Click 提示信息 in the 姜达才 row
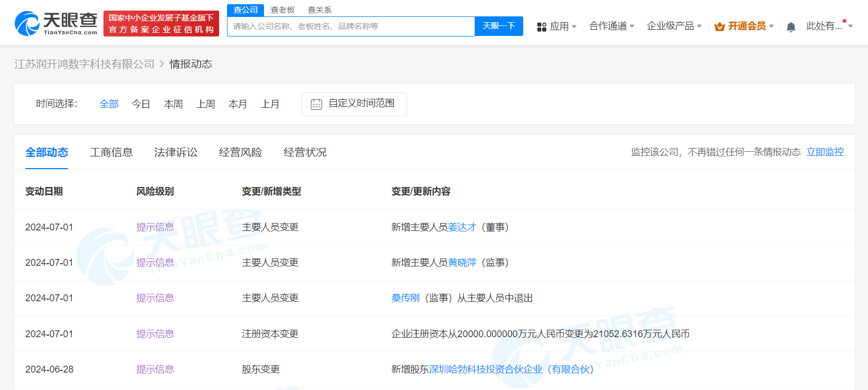Screen dimensions: 868x390 pyautogui.click(x=155, y=227)
